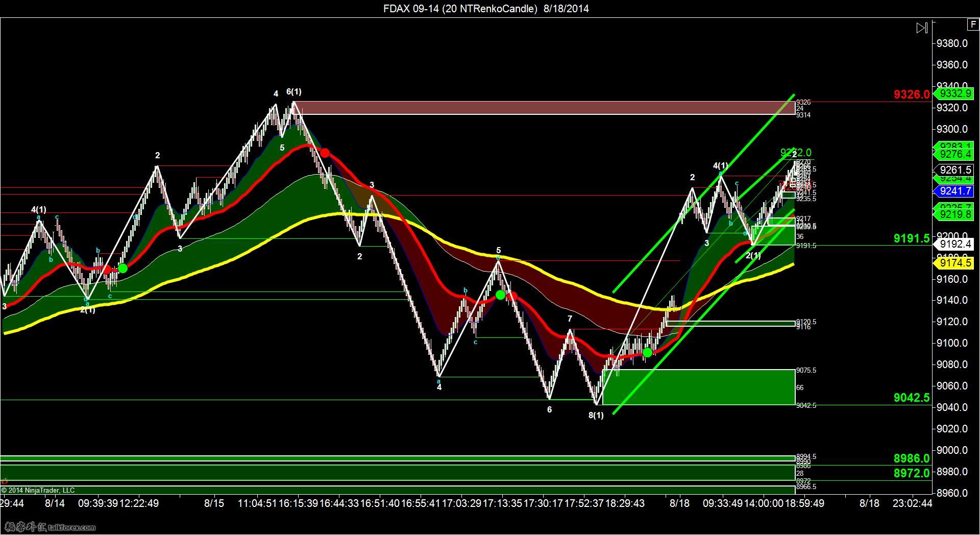Select the green 9191.5 support level label
This screenshot has width=980, height=535.
912,238
